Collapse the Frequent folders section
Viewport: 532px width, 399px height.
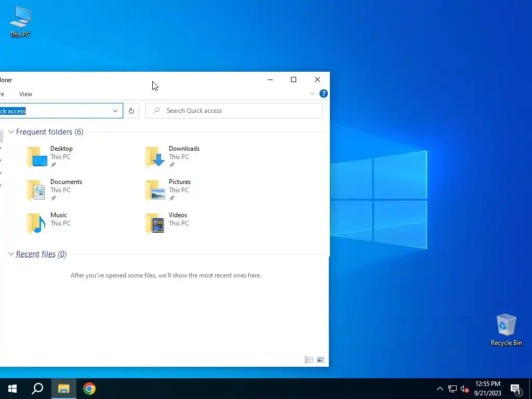coord(11,131)
